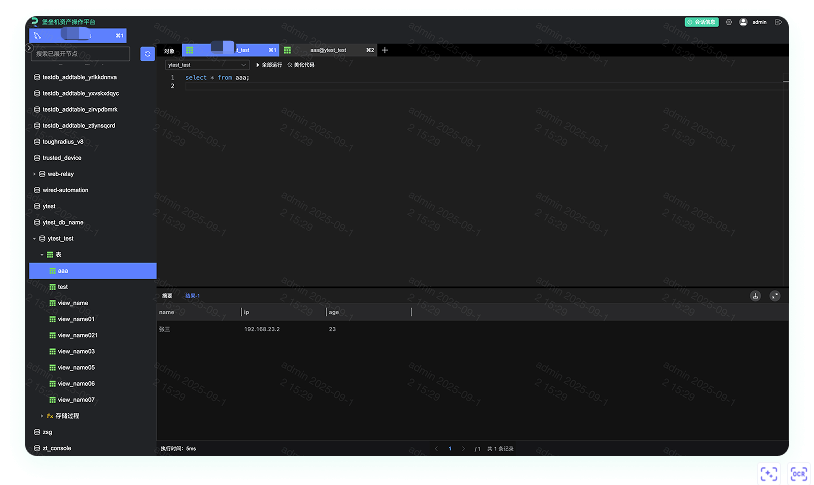This screenshot has height=485, width=814.
Task: Expand the 存储过程 stored procedures folder
Action: pos(42,416)
